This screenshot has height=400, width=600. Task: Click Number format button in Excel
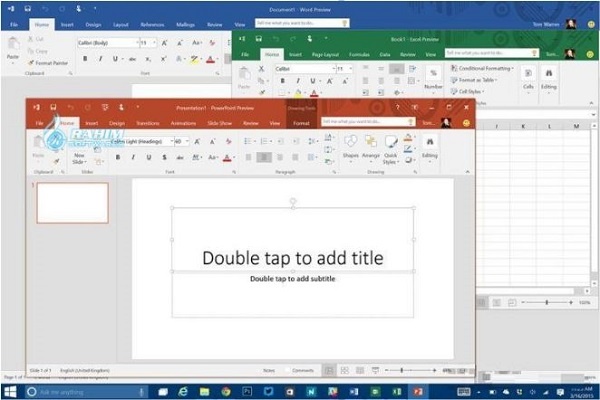point(433,79)
